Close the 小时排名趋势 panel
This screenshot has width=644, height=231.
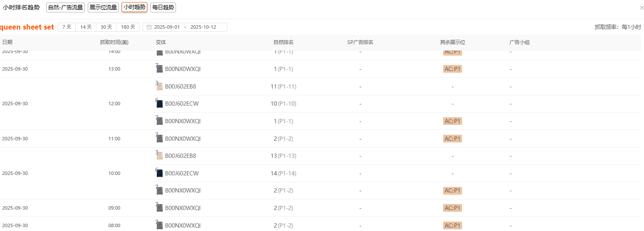pos(641,7)
